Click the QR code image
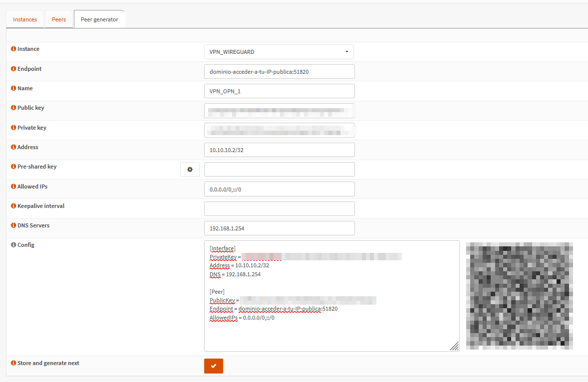The image size is (588, 382). coord(519,296)
